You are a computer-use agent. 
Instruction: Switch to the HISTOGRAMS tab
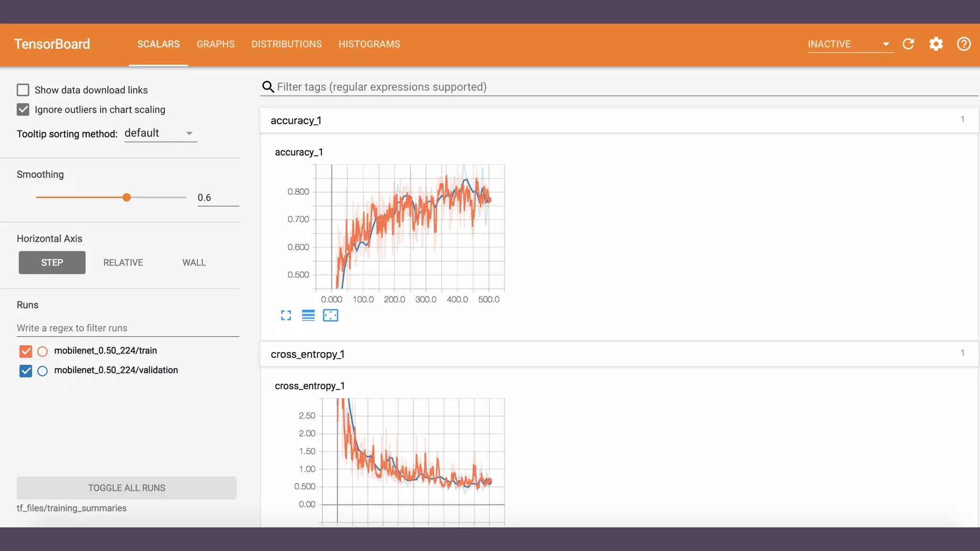point(369,44)
